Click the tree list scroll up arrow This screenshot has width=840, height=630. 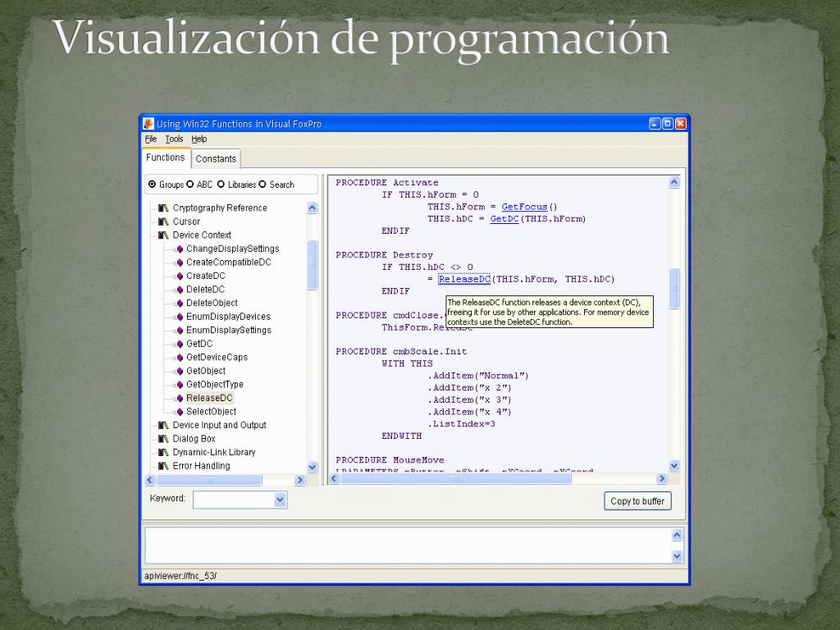click(313, 208)
